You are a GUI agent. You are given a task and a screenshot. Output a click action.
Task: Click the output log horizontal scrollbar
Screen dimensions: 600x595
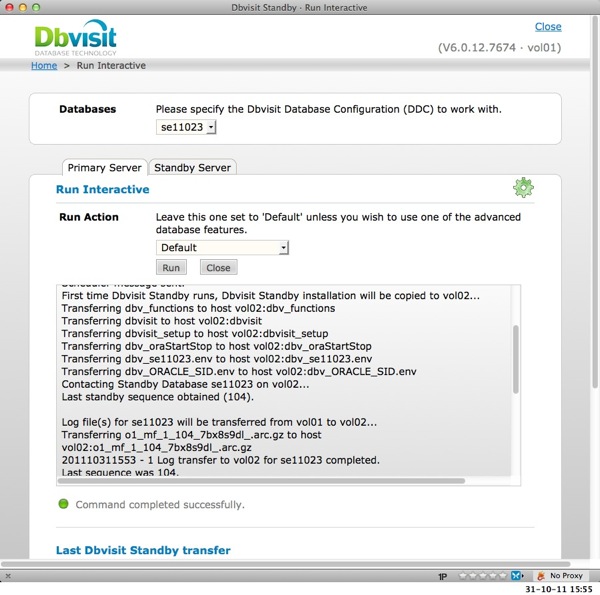[261, 481]
